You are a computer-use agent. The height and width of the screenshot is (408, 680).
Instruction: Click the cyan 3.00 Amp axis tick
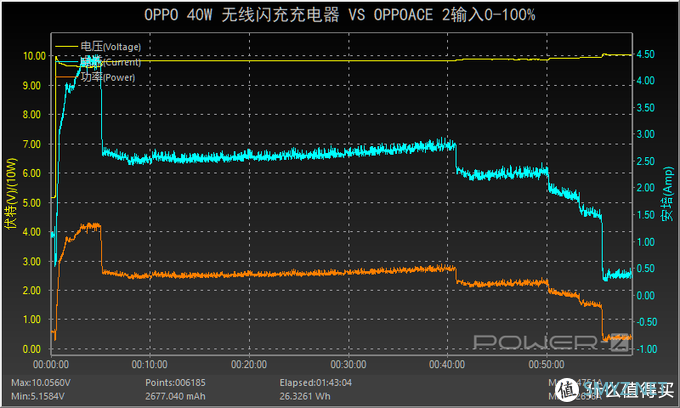pos(645,134)
